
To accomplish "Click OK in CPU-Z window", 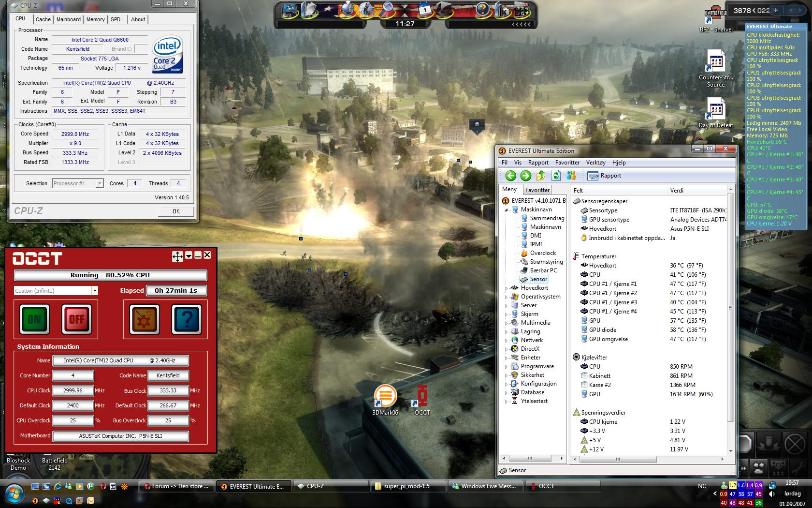I will [x=176, y=211].
